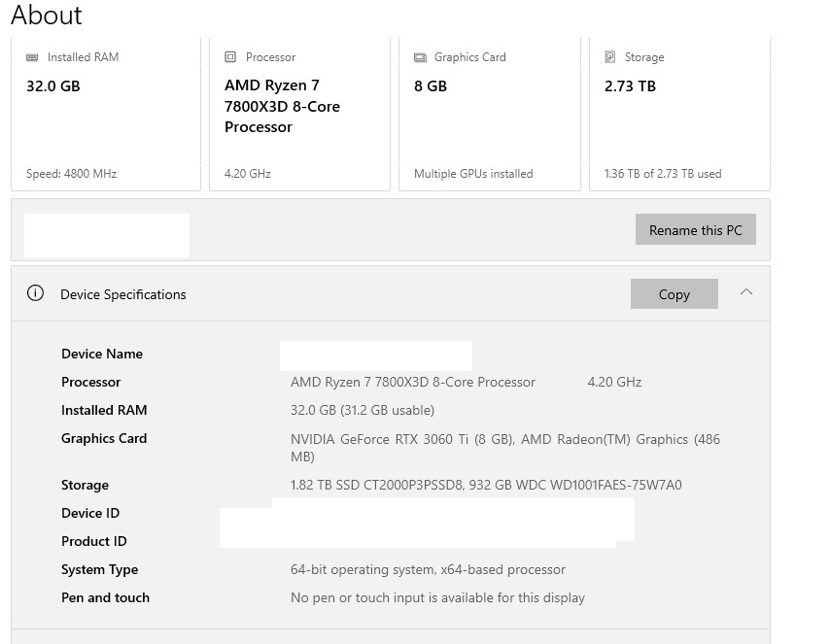Click the Device Specifications info icon
The image size is (831, 644).
[36, 293]
